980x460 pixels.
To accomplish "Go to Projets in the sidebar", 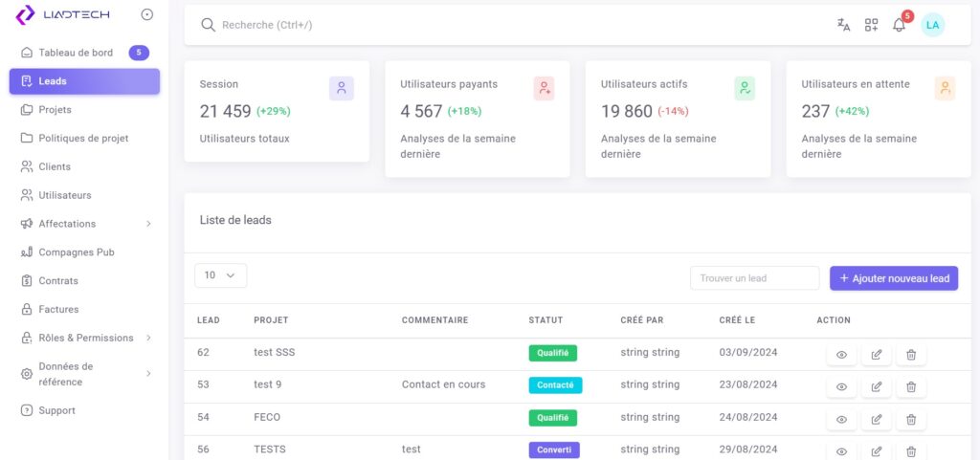I will (55, 110).
